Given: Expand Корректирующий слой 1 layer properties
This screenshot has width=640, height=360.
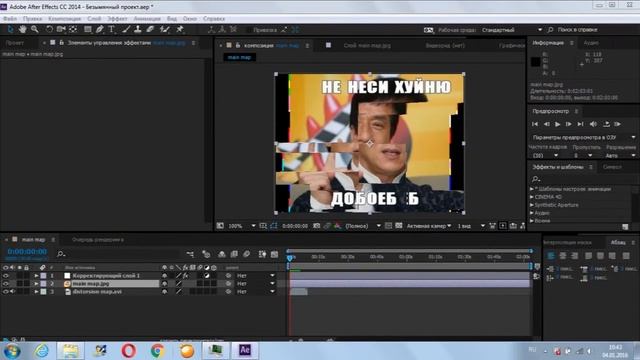Looking at the screenshot, I should point(36,276).
